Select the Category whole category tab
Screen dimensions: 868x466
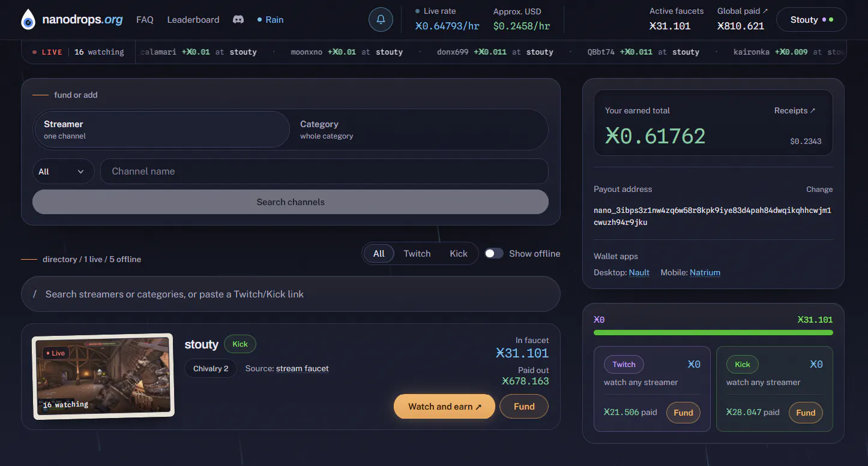(x=418, y=129)
